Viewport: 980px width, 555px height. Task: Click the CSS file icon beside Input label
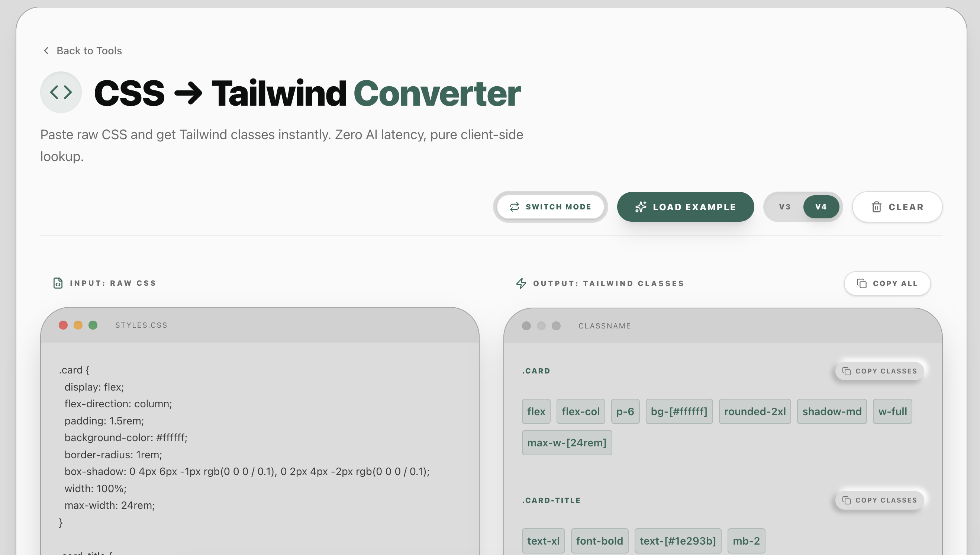coord(58,283)
